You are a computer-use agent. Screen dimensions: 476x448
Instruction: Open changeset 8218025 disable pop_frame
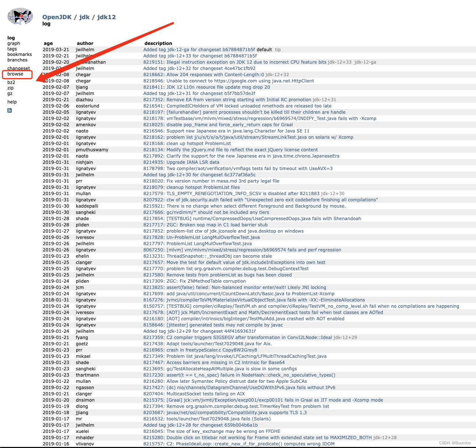218,125
